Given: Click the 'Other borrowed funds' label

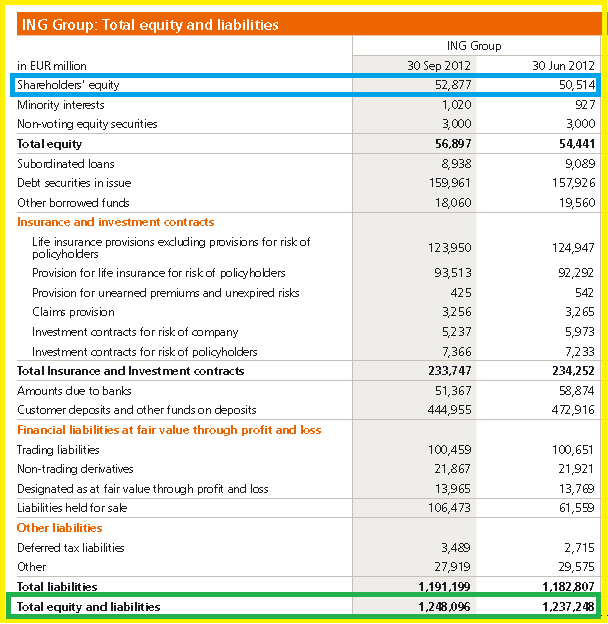Looking at the screenshot, I should (73, 203).
